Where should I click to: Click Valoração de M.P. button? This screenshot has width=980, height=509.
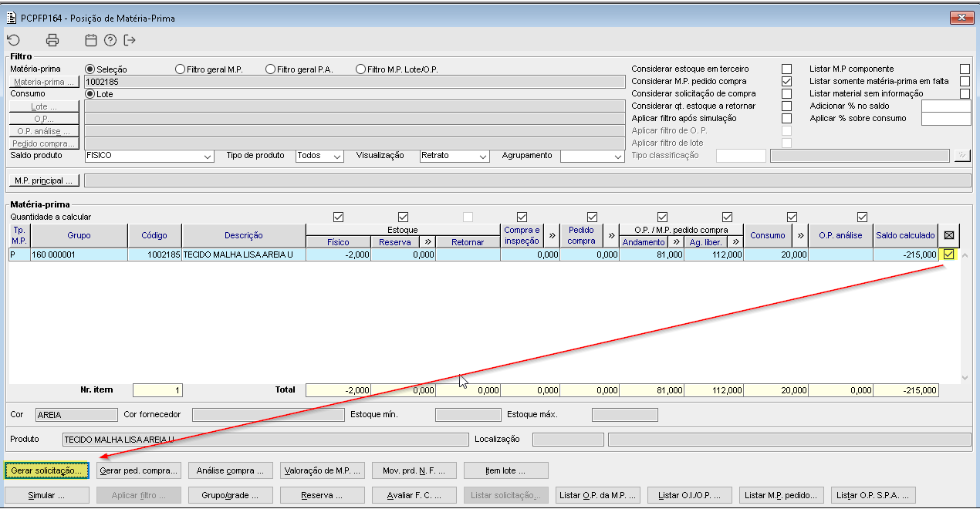323,470
